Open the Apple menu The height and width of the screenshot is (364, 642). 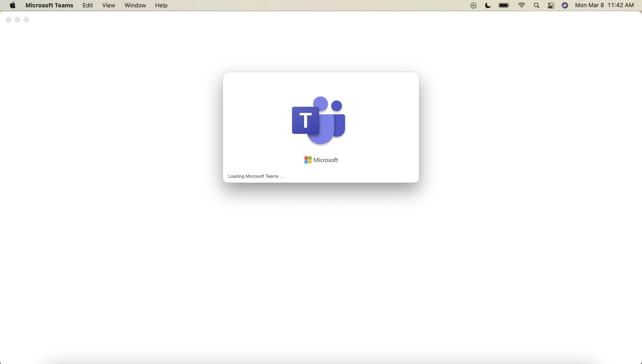(x=12, y=5)
